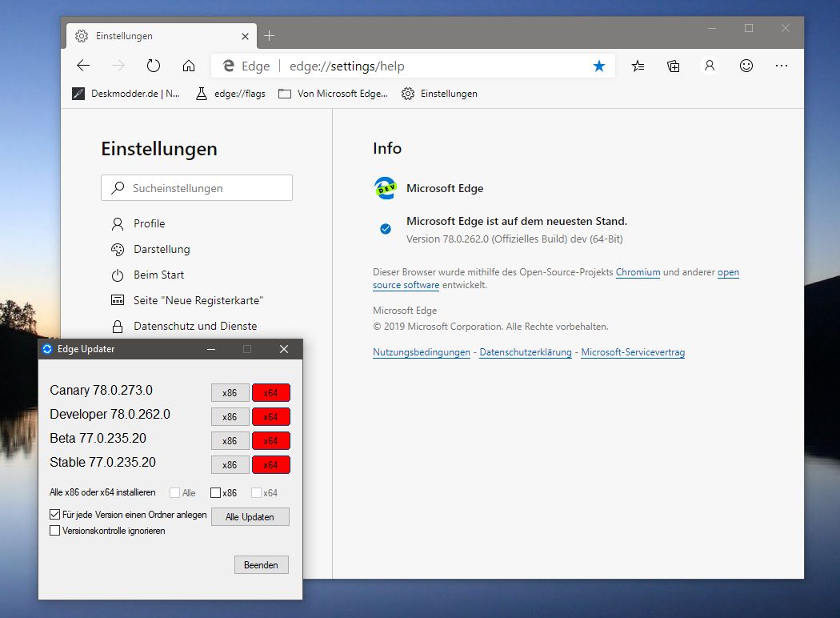This screenshot has height=618, width=840.
Task: Click the Alle Updaten button
Action: (x=250, y=516)
